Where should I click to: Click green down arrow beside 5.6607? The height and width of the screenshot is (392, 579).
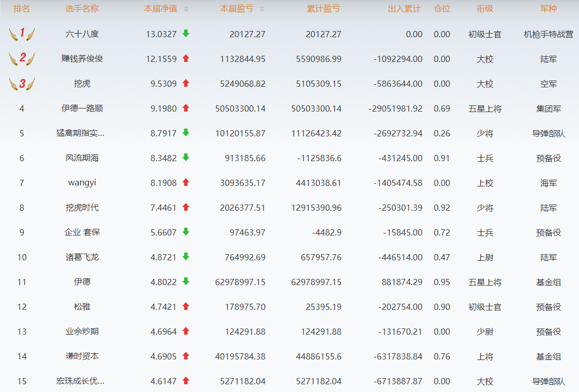[x=186, y=232]
